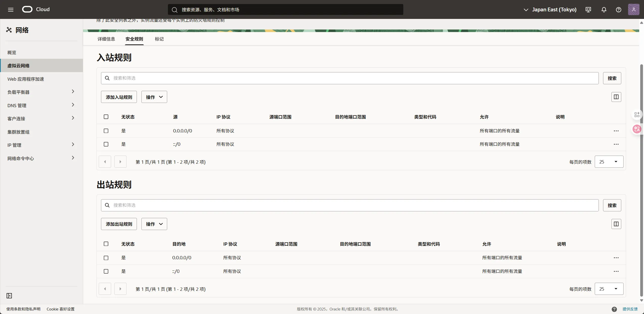Open actions menu for ::/0 outbound rule
The height and width of the screenshot is (314, 644).
(x=616, y=271)
